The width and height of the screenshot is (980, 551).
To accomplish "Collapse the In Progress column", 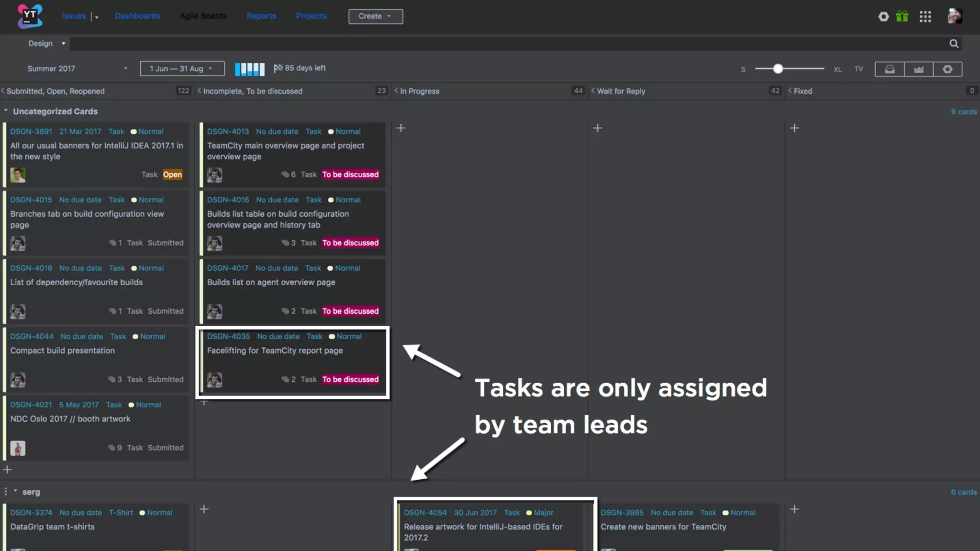I will pyautogui.click(x=396, y=90).
